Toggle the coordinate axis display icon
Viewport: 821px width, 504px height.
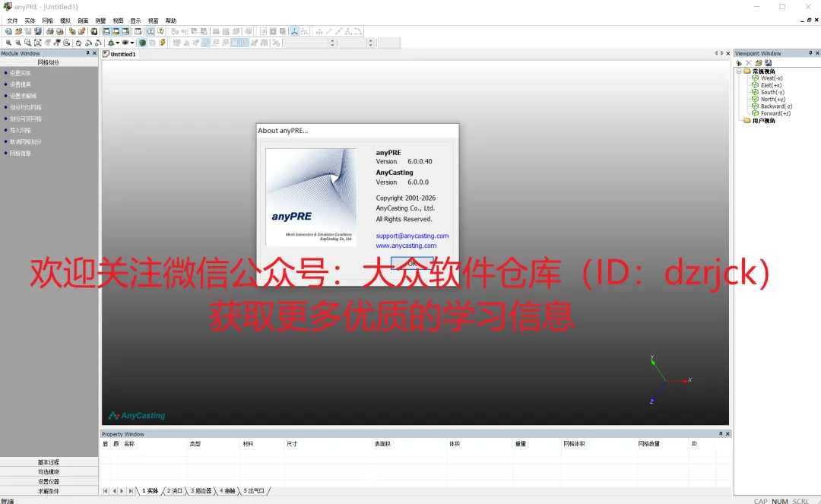point(294,31)
